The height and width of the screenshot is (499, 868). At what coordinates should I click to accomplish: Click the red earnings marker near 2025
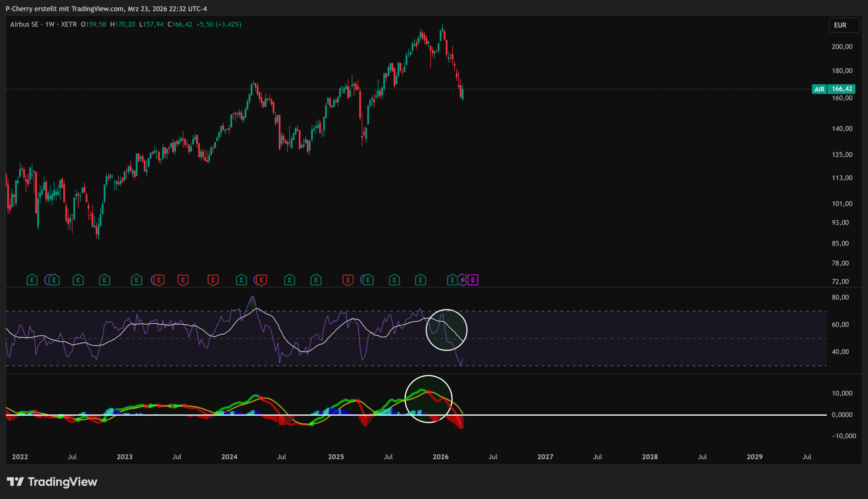pyautogui.click(x=348, y=280)
